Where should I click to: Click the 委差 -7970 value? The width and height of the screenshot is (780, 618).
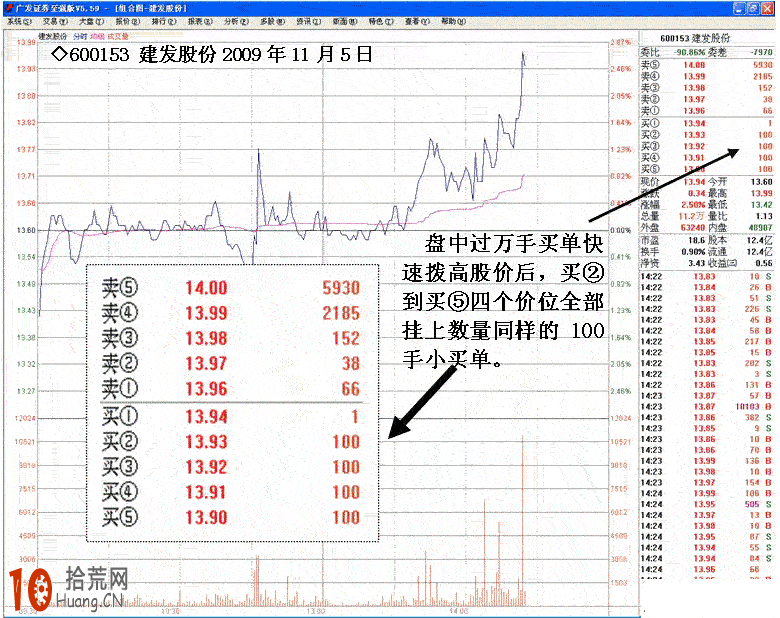[762, 52]
